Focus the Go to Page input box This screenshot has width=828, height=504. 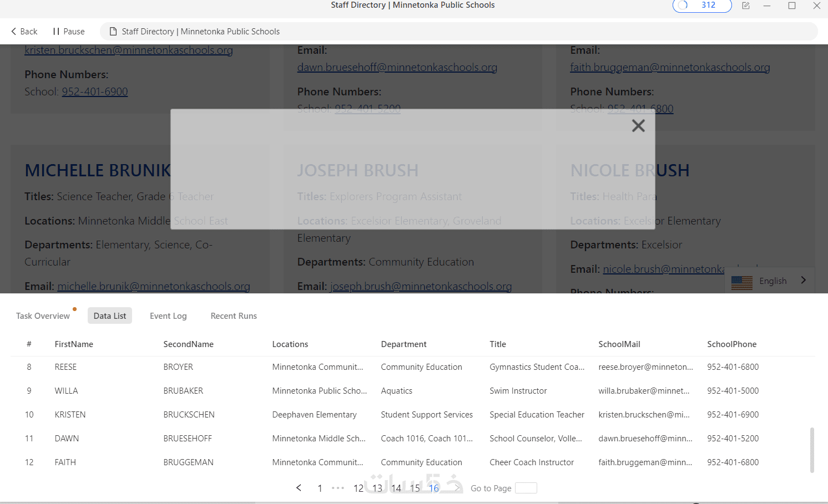[x=526, y=488]
